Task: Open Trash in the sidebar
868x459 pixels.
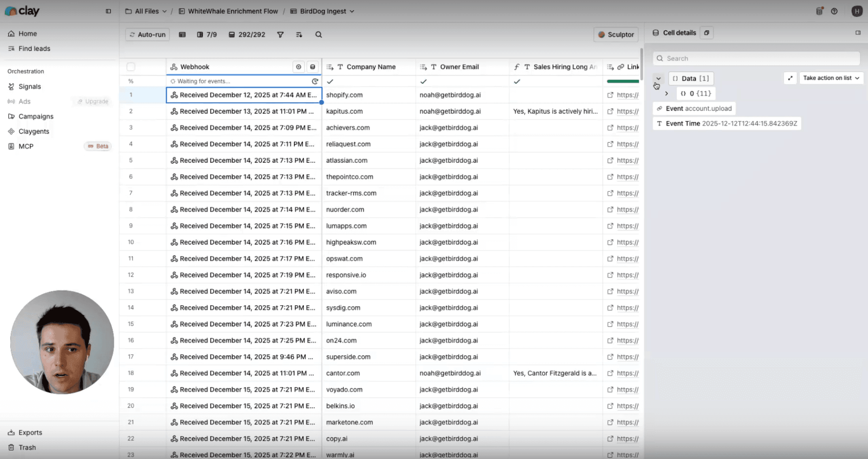Action: (x=27, y=448)
